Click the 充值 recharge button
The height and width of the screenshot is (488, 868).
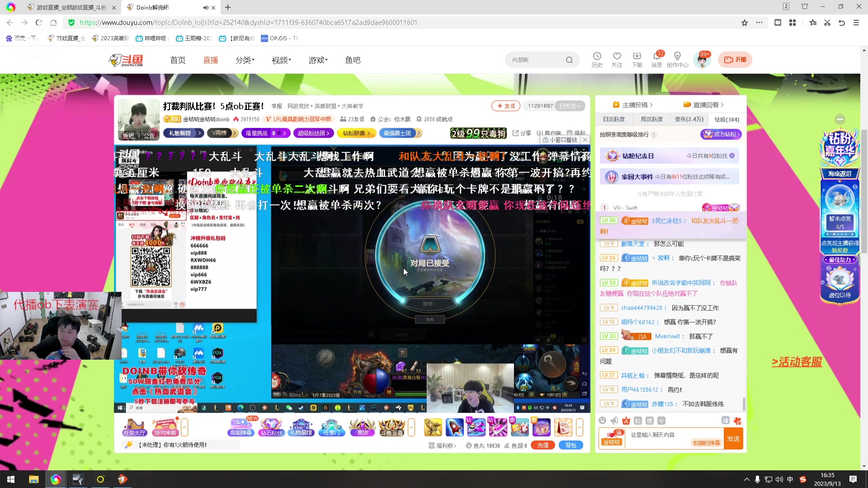click(x=543, y=445)
